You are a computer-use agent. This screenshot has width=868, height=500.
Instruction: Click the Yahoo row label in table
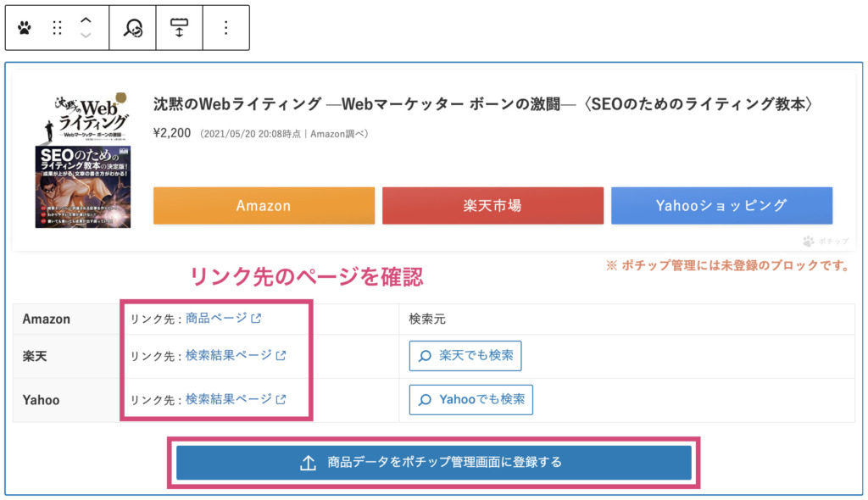pos(41,400)
